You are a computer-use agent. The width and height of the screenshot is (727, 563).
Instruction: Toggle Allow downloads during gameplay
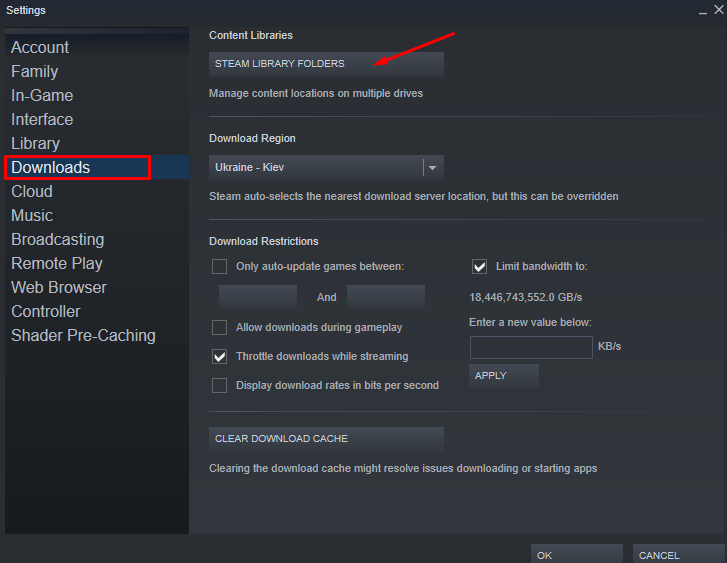point(219,327)
